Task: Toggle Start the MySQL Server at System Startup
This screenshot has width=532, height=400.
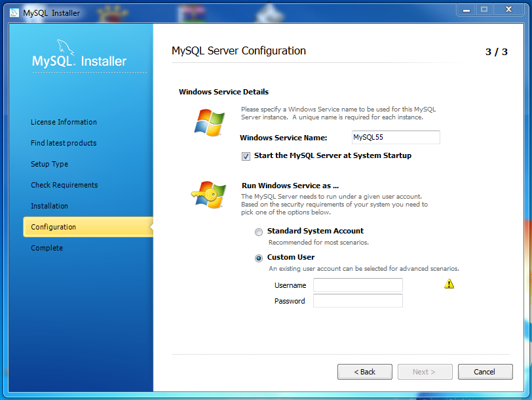Action: pos(246,156)
